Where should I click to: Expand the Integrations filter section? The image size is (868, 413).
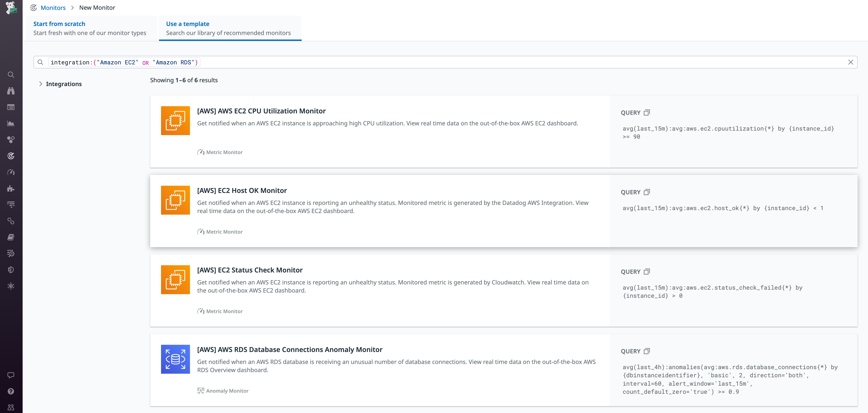(x=64, y=84)
